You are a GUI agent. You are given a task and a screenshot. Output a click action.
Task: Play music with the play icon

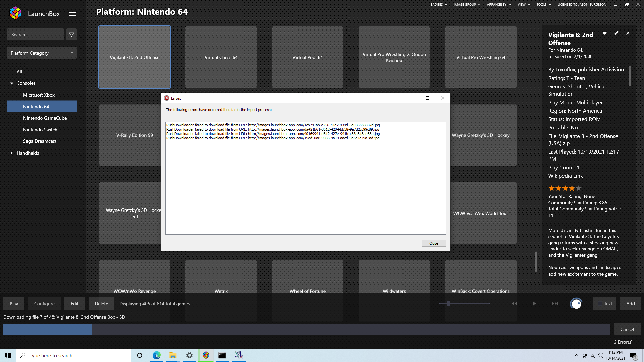534,304
